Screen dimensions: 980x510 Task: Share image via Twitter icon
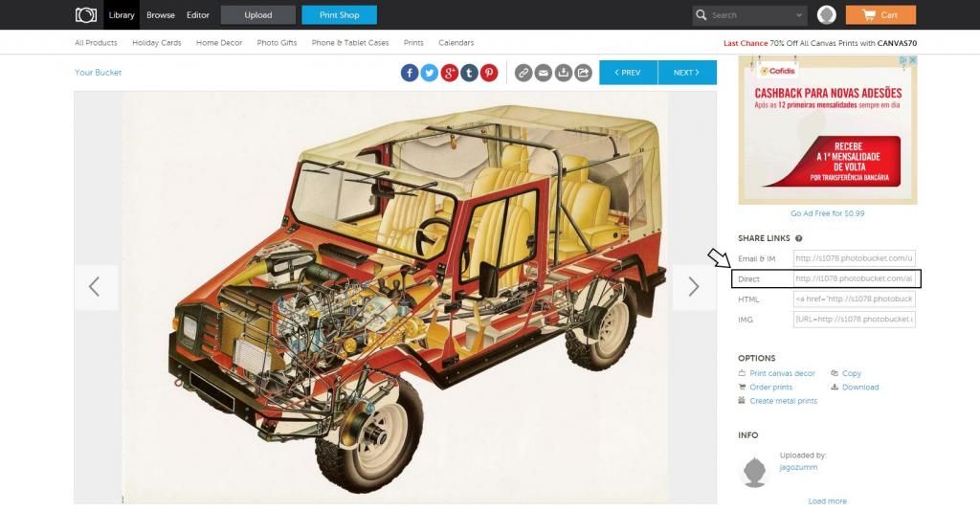(x=430, y=73)
